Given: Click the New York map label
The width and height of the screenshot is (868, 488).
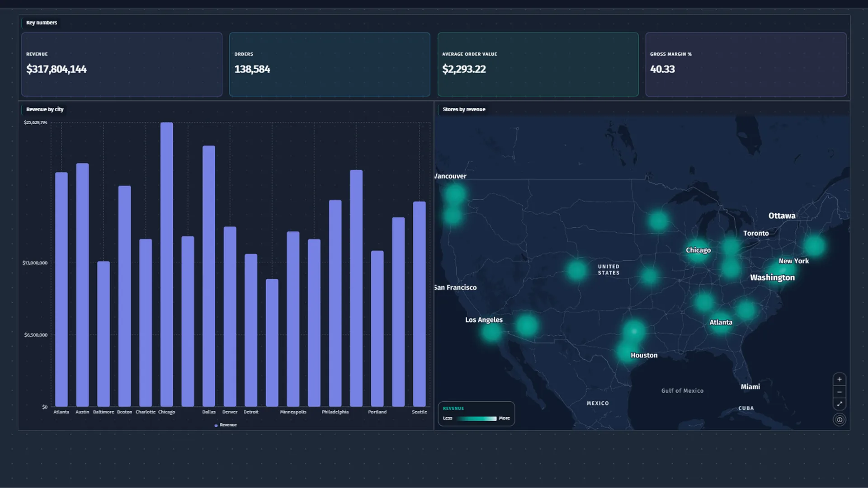Looking at the screenshot, I should click(793, 261).
